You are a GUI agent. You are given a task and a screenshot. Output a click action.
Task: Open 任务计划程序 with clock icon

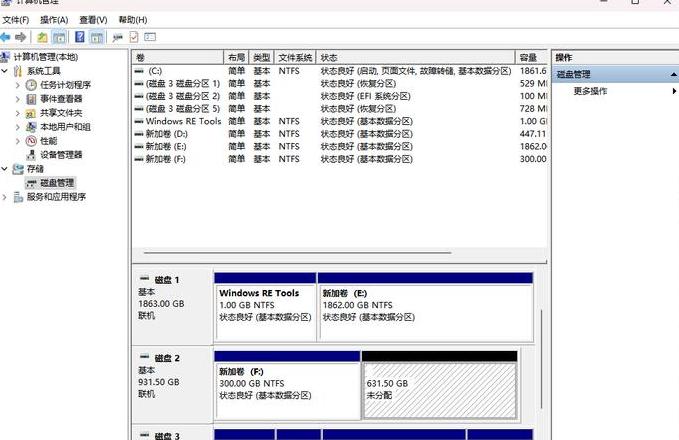(x=65, y=85)
